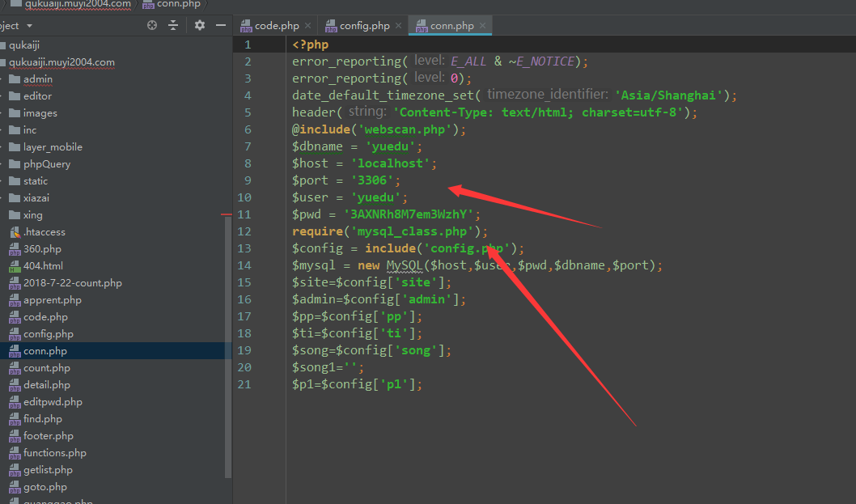Select conn.php in project tree
856x504 pixels.
point(44,350)
